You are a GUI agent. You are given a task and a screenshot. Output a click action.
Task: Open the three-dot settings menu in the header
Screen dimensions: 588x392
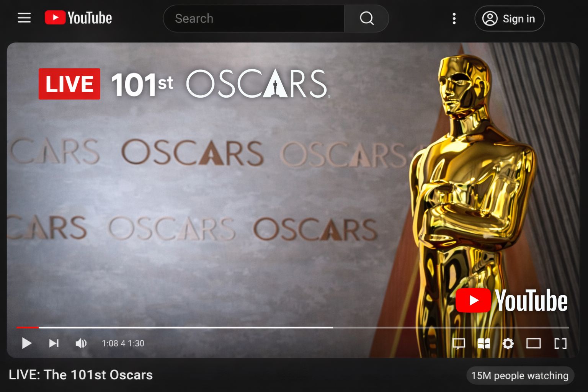454,18
